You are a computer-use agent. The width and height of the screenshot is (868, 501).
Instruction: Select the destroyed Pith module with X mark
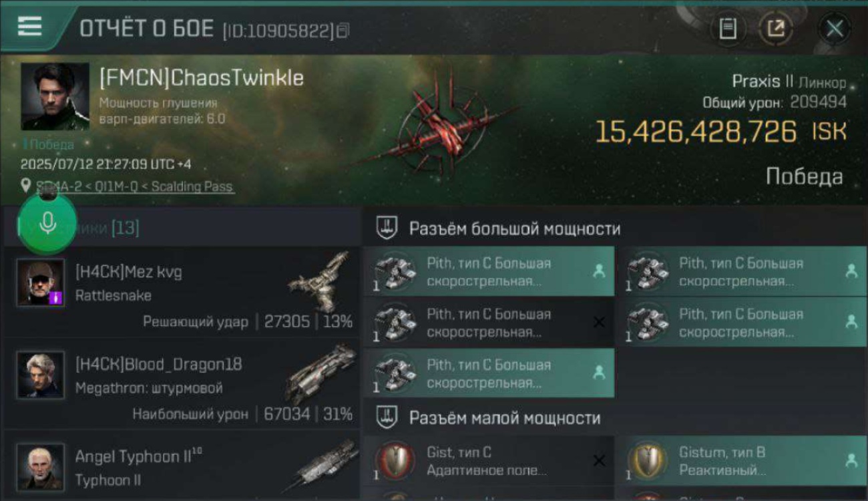pos(489,322)
